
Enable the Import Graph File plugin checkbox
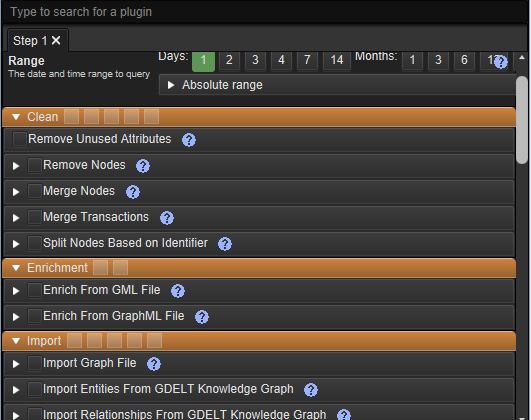pos(35,363)
